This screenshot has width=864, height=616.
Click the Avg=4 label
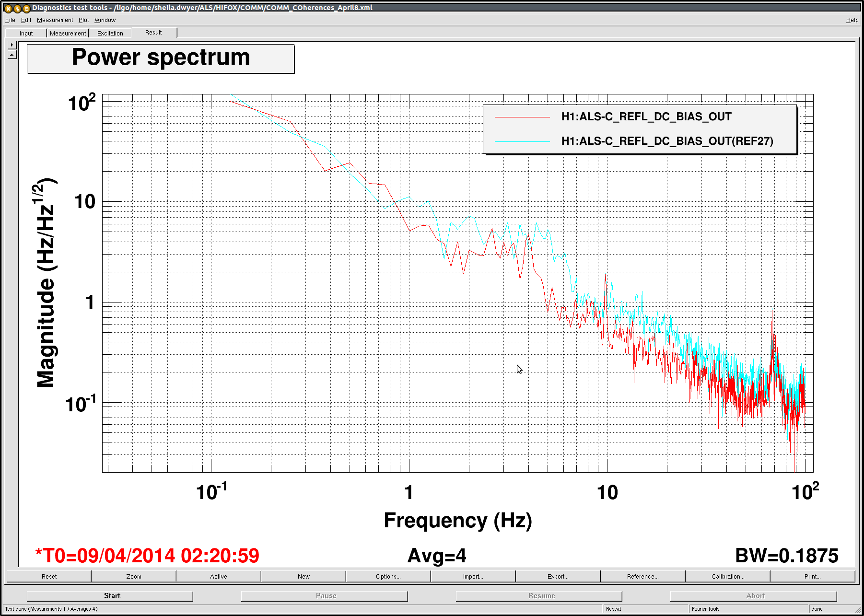(437, 556)
